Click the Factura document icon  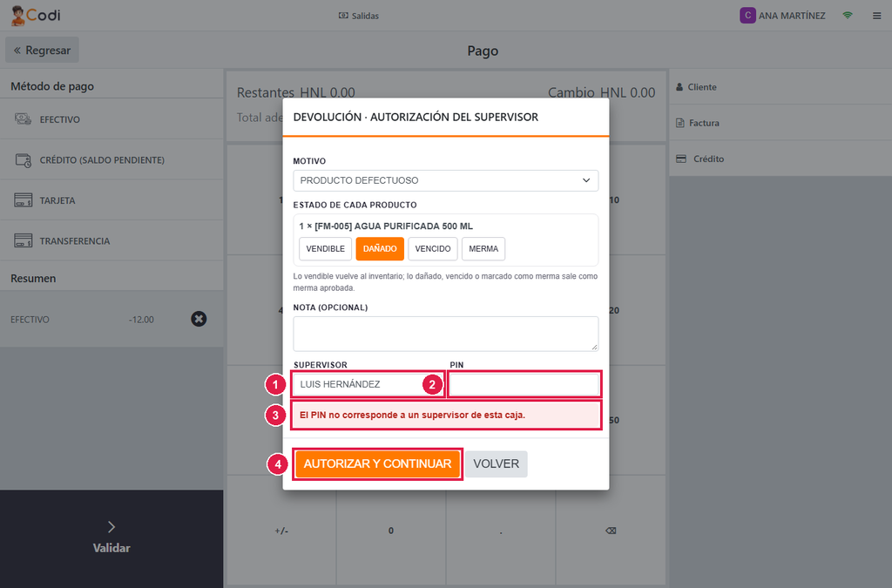tap(680, 123)
